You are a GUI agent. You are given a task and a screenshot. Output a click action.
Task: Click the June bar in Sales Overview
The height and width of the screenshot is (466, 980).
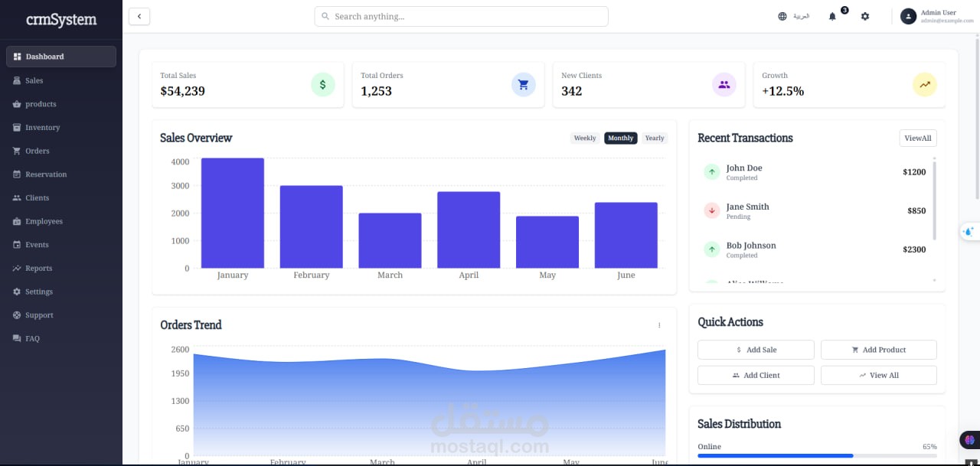tap(626, 236)
